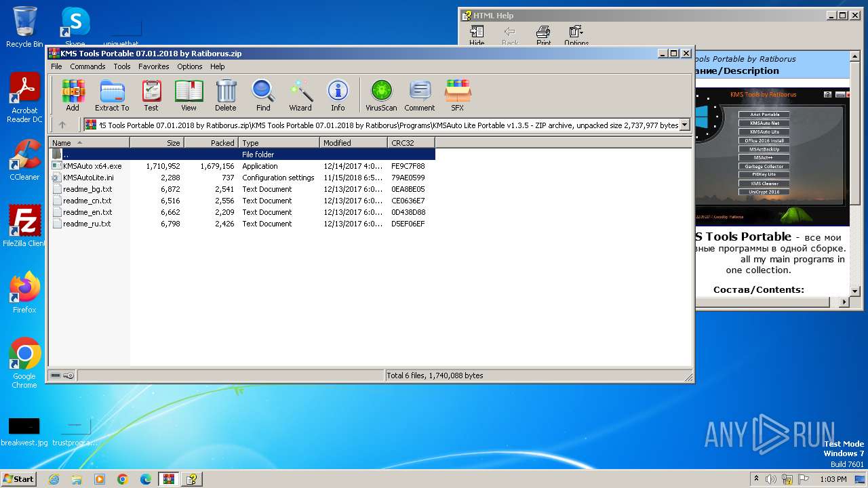Open the Help menu in WinRAR
Screen dimensions: 868x488
(217, 66)
